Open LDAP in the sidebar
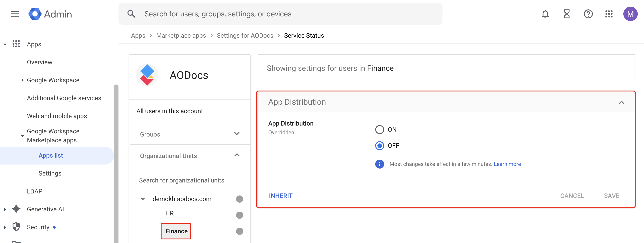The image size is (644, 243). click(x=35, y=191)
